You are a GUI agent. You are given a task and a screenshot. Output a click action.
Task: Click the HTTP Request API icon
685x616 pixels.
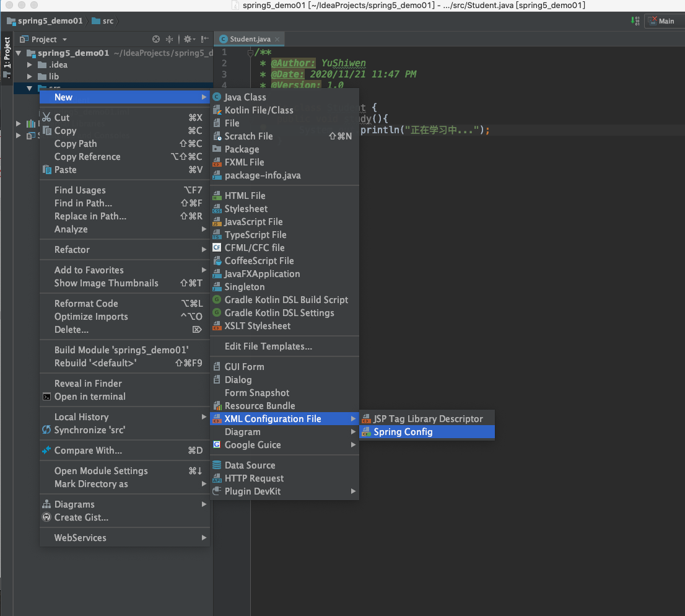217,478
